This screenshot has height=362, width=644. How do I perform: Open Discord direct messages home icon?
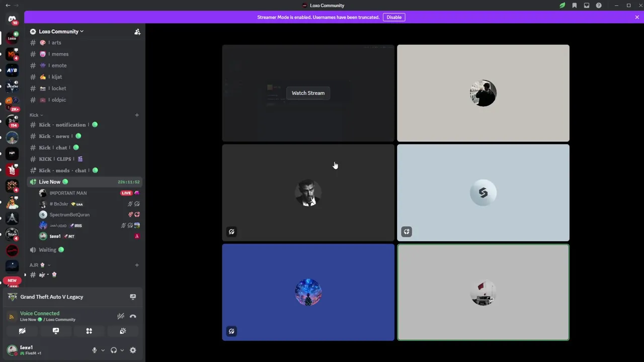pyautogui.click(x=12, y=19)
